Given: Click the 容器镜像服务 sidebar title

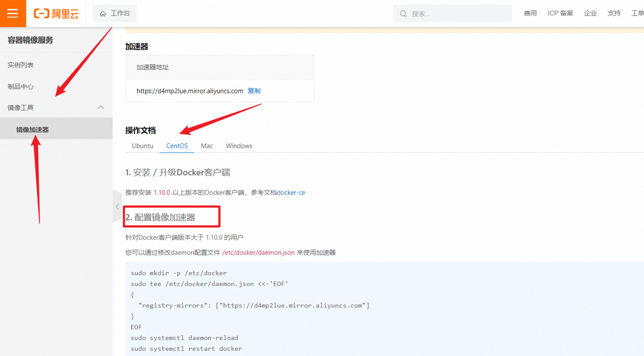Looking at the screenshot, I should point(31,40).
